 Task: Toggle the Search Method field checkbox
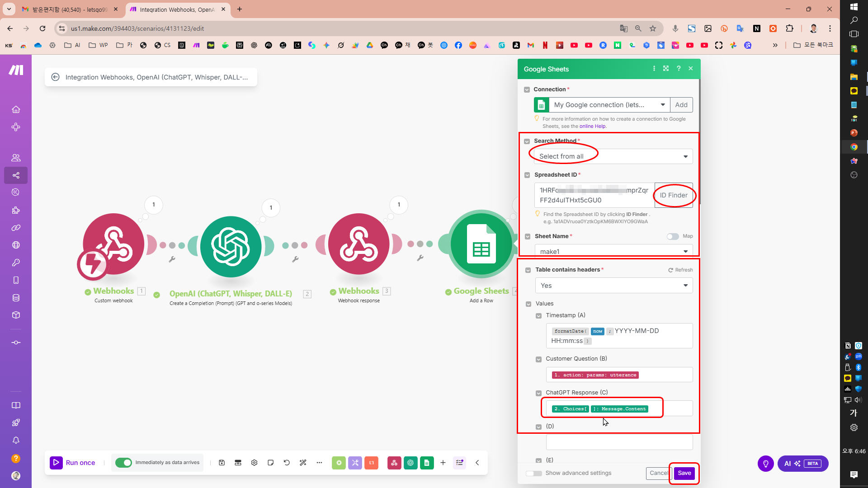click(527, 141)
